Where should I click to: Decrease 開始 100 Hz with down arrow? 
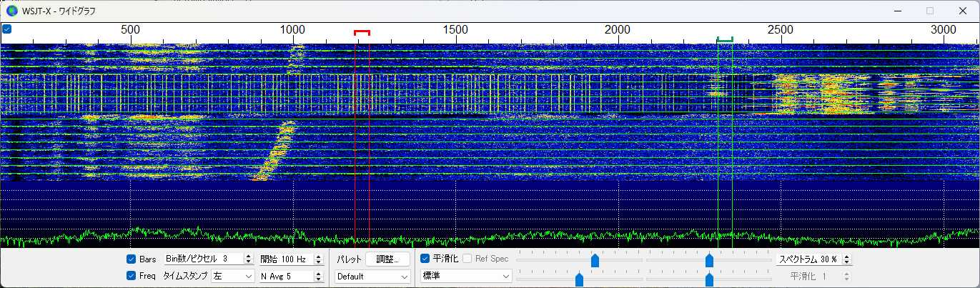(319, 262)
